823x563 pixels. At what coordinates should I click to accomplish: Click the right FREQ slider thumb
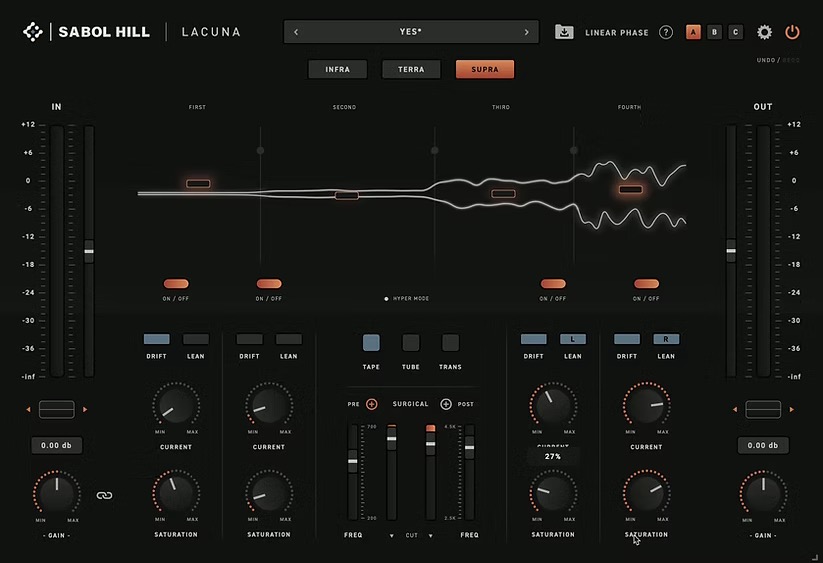pos(470,447)
